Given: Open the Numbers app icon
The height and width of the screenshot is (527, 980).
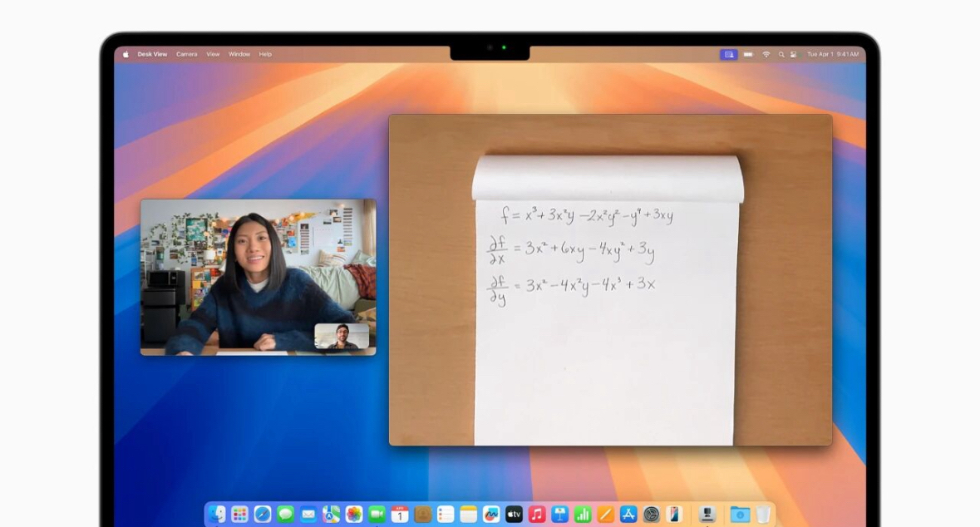Looking at the screenshot, I should tap(583, 515).
